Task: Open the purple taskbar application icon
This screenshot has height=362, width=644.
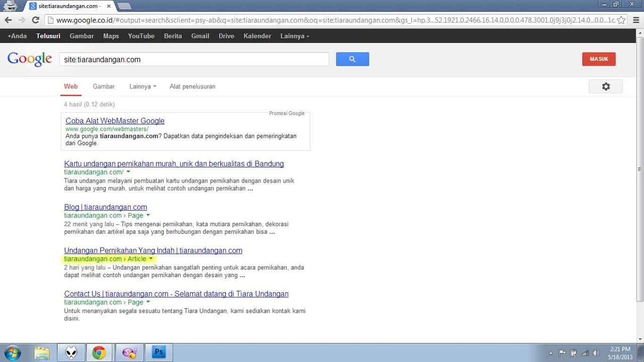Action: click(129, 353)
